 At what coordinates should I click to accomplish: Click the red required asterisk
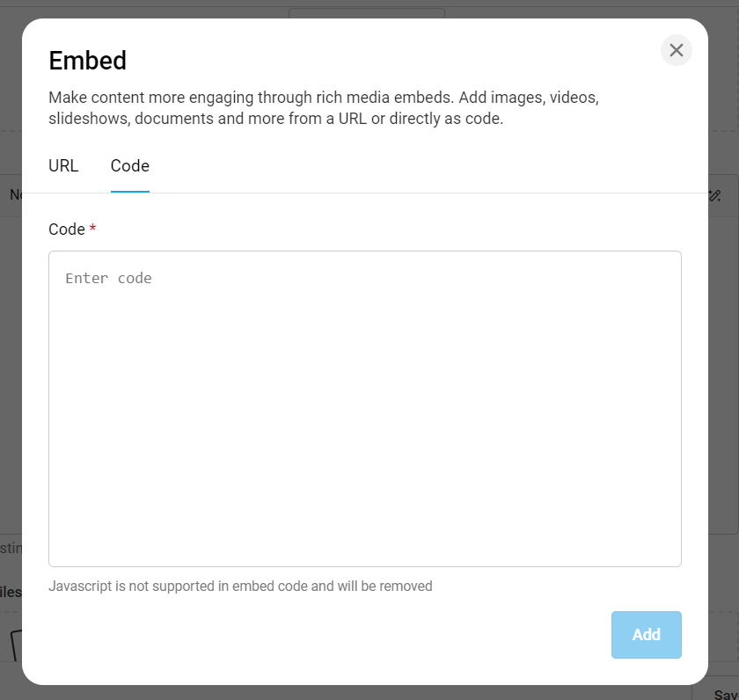[93, 228]
